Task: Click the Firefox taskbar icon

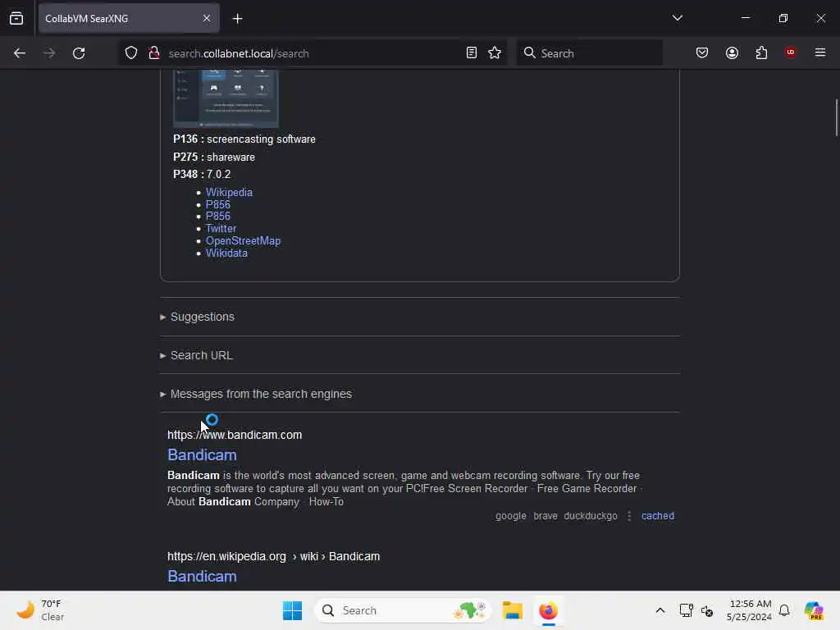Action: pos(548,610)
